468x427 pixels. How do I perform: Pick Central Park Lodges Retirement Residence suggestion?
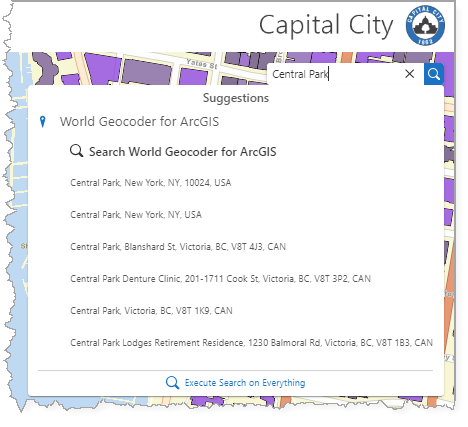[251, 343]
